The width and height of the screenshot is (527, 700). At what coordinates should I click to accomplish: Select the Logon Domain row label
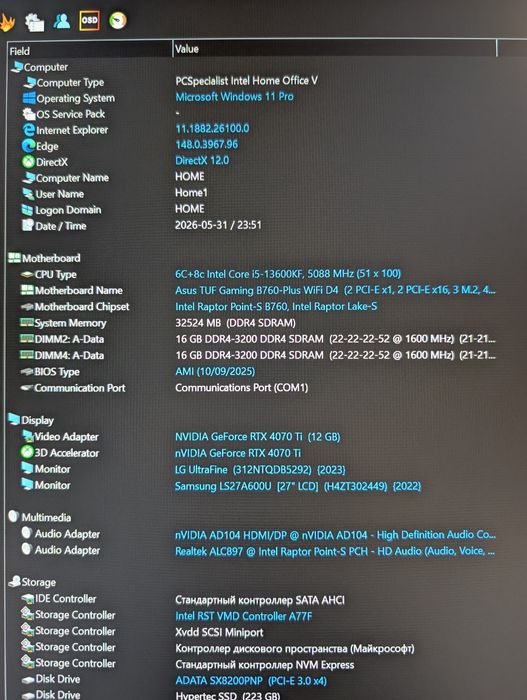(68, 210)
